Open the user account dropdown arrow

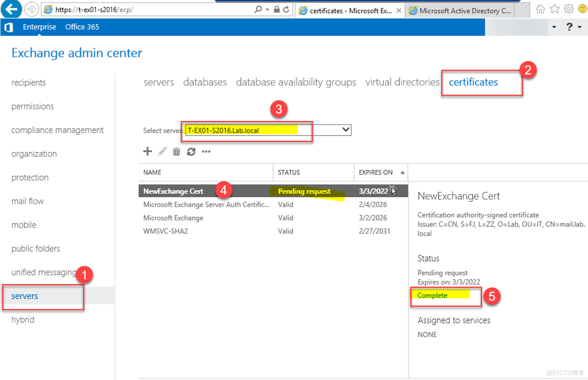(554, 27)
